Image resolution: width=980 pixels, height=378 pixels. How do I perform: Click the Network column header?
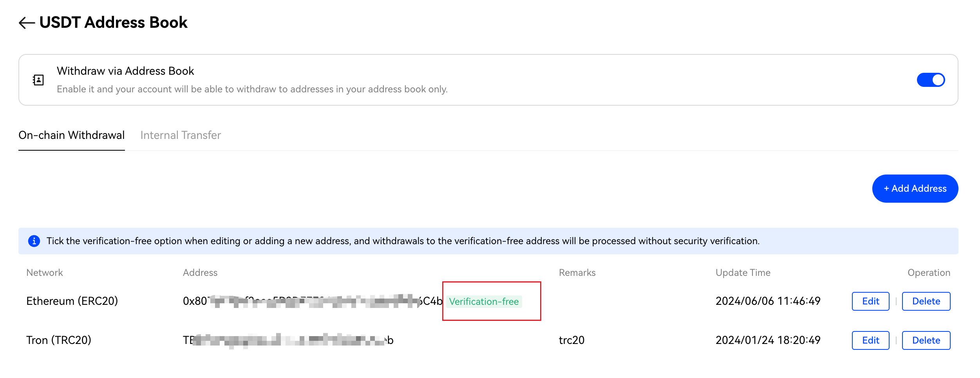point(45,273)
